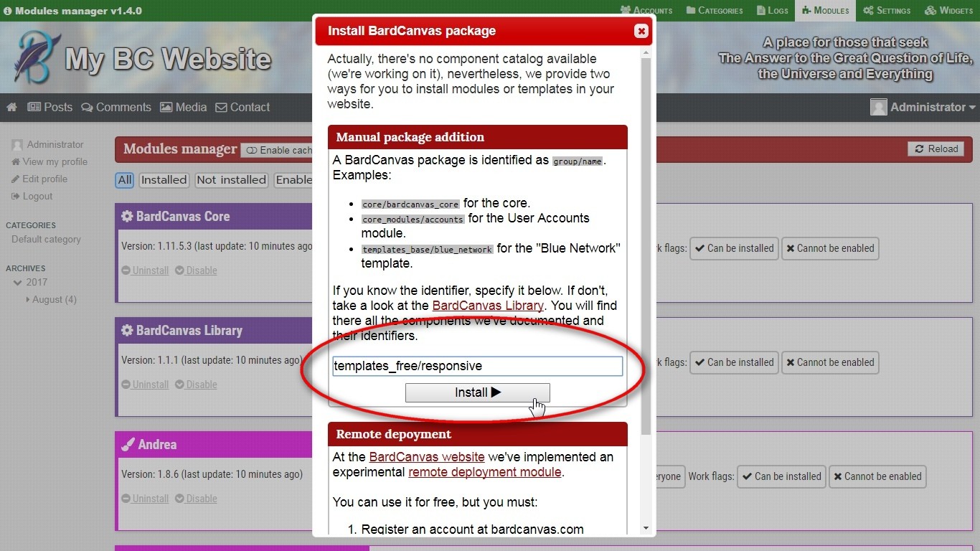Click the gear icon on BardCanvas Core

127,217
